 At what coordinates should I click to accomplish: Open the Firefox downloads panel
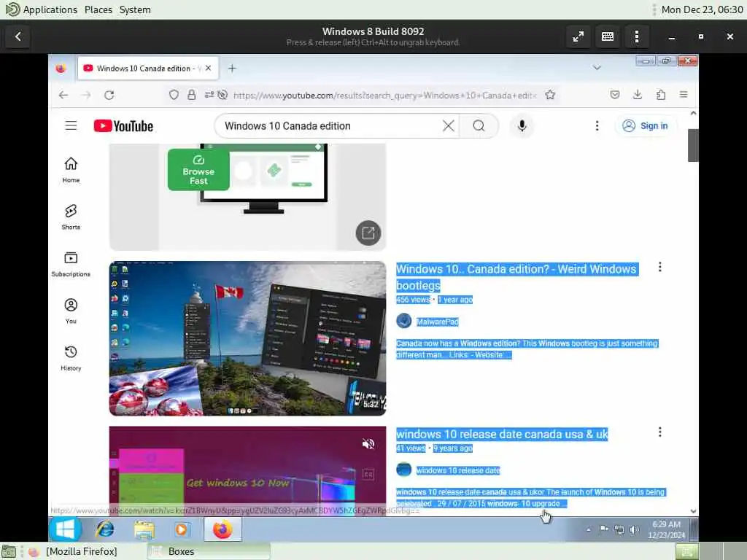pyautogui.click(x=638, y=95)
